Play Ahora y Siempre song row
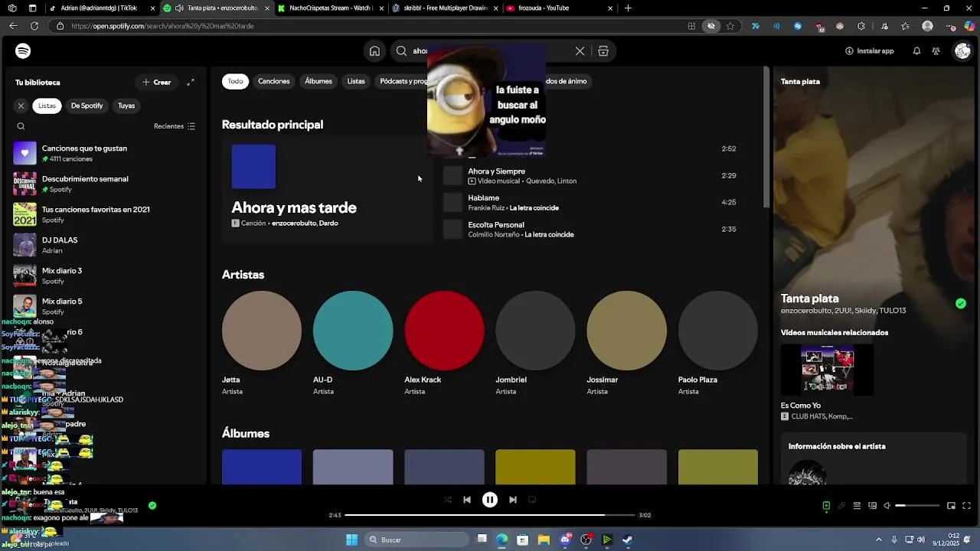 coord(590,176)
